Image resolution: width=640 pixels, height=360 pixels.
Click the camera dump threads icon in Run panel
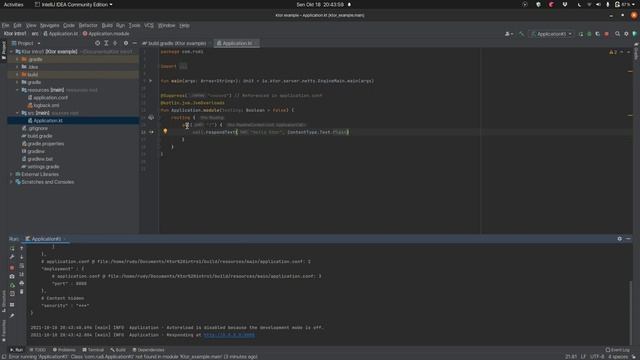tap(12, 276)
